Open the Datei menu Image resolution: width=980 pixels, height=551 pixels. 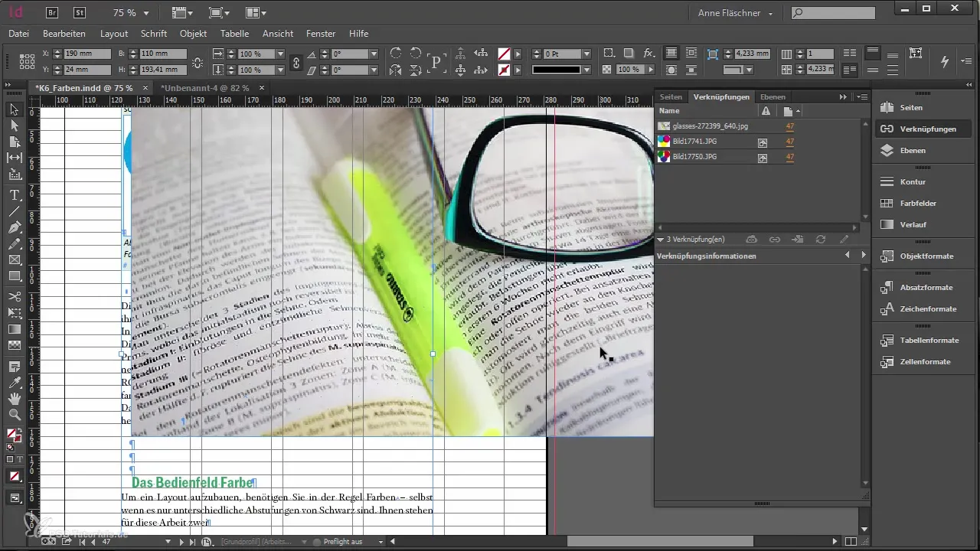(x=18, y=34)
